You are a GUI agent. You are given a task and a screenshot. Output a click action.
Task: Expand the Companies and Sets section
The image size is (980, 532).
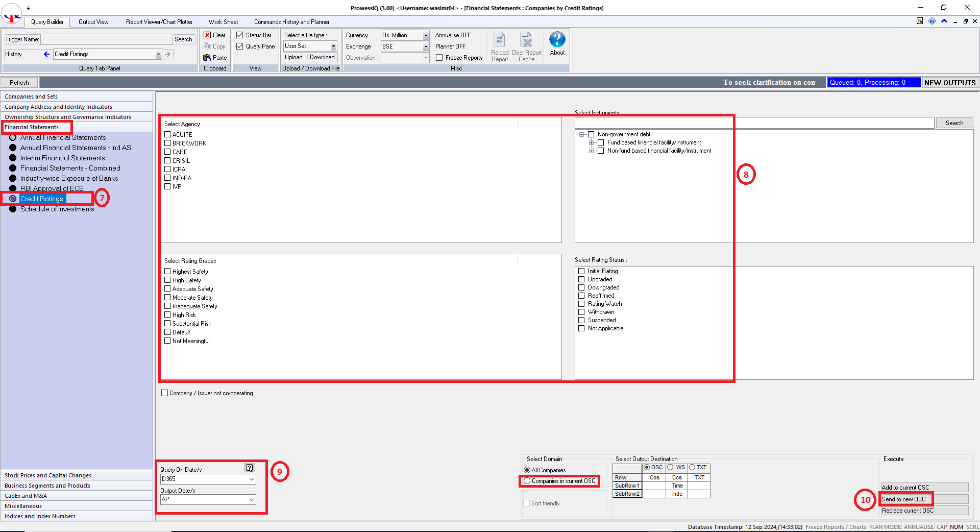[x=77, y=96]
